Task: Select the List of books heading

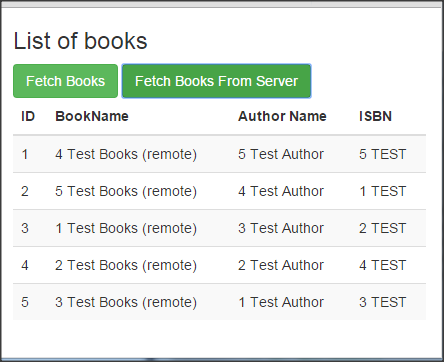Action: pyautogui.click(x=80, y=41)
